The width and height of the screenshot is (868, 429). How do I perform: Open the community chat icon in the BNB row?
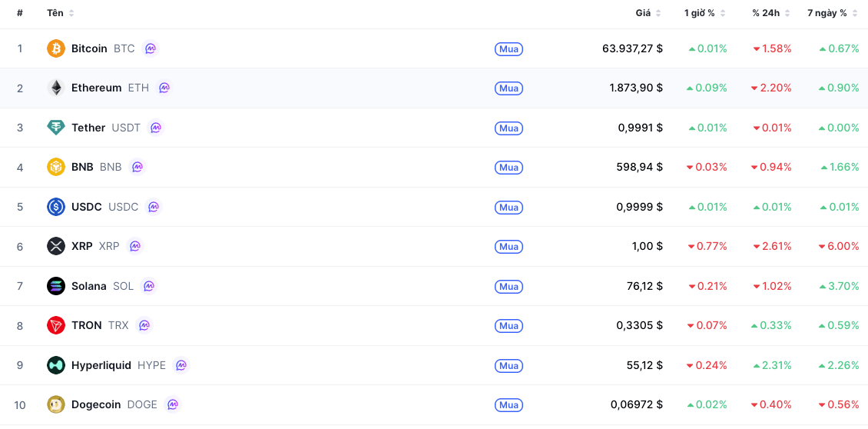coord(137,168)
